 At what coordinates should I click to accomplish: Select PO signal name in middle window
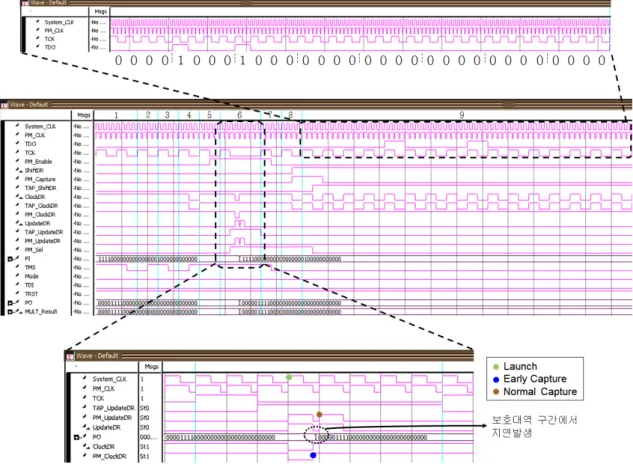click(28, 303)
